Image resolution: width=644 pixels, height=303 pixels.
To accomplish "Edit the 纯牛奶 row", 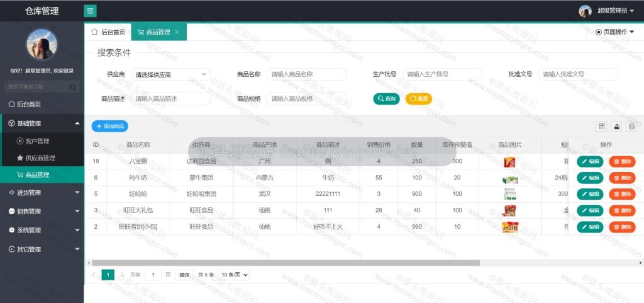I will 590,178.
